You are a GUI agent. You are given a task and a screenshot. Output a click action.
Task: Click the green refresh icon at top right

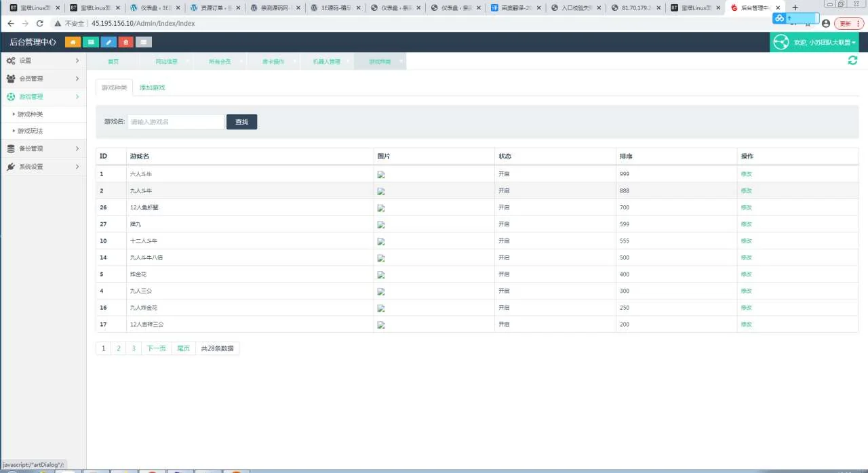coord(852,60)
